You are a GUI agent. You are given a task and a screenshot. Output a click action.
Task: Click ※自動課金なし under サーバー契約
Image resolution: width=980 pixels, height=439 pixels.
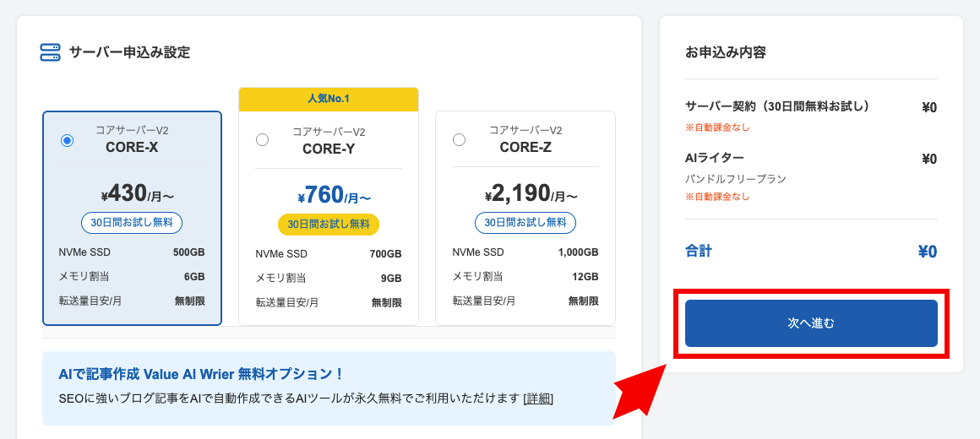(717, 128)
